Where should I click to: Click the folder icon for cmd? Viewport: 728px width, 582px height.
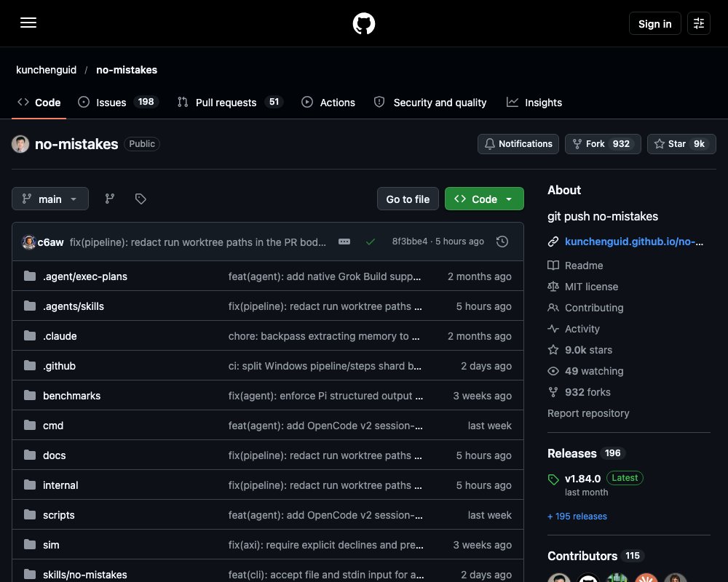point(30,425)
